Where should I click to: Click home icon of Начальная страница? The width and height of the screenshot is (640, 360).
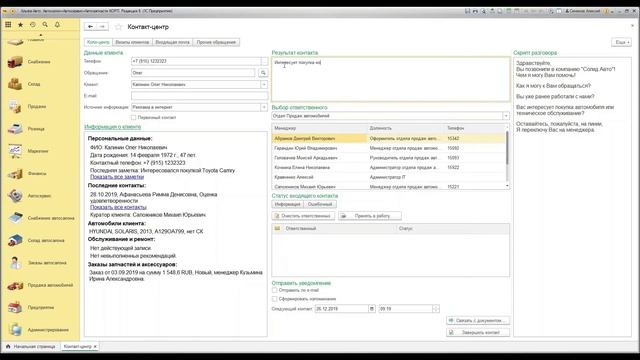click(8, 347)
